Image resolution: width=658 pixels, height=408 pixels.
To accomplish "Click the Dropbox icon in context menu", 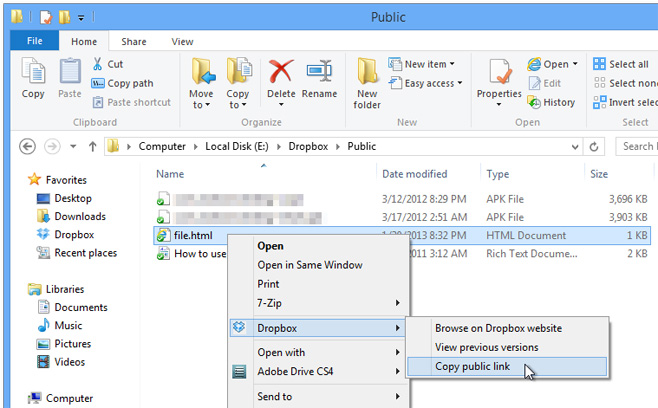I will 239,327.
